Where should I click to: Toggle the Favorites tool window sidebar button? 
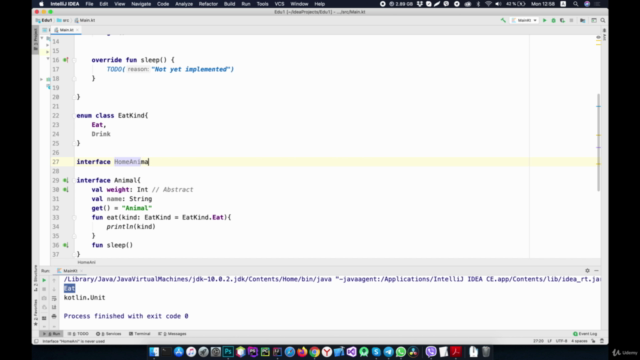pyautogui.click(x=36, y=313)
